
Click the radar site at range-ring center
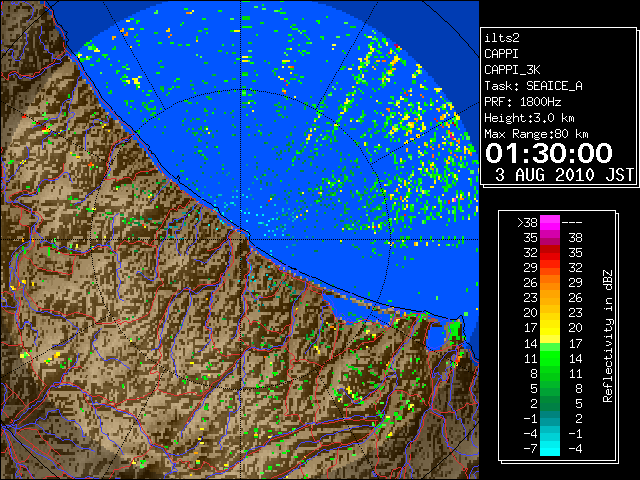[241, 239]
